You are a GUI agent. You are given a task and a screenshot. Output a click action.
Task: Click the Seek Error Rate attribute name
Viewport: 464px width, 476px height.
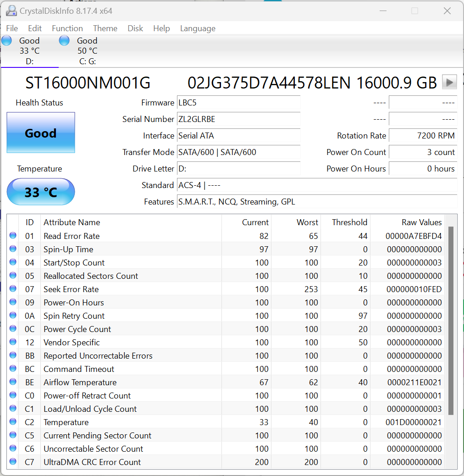[71, 289]
